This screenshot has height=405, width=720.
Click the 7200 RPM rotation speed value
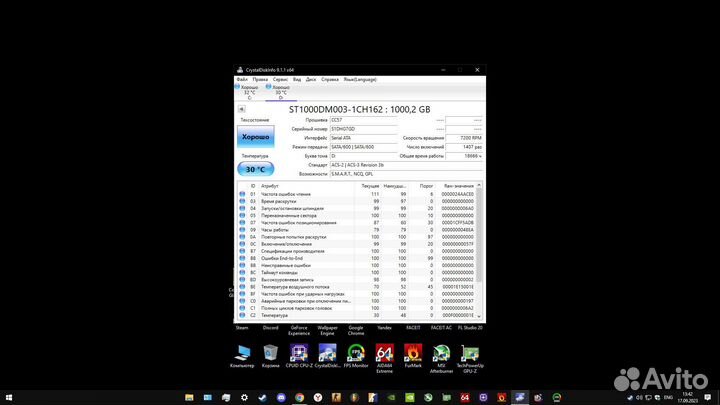tap(464, 138)
